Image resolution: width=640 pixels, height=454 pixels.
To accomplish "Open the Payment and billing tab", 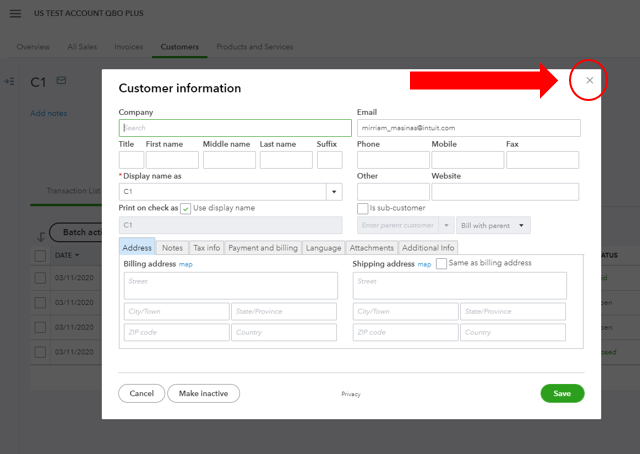I will pyautogui.click(x=263, y=248).
